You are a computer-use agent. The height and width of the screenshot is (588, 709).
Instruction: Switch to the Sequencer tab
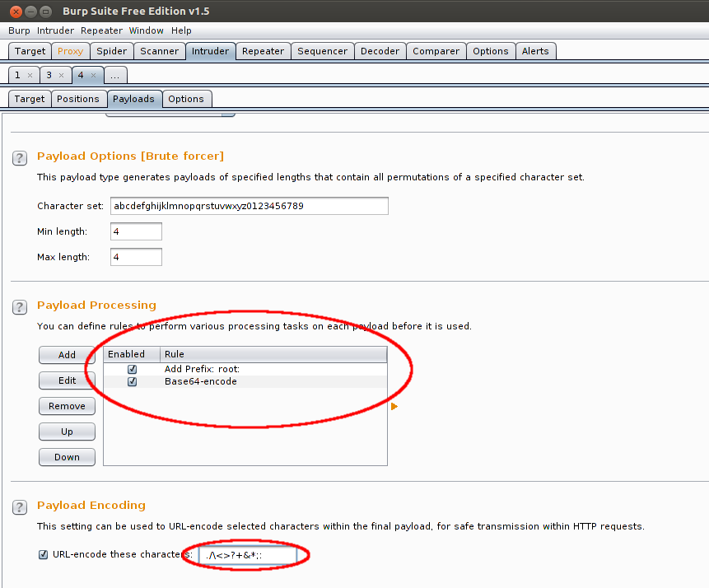point(323,51)
